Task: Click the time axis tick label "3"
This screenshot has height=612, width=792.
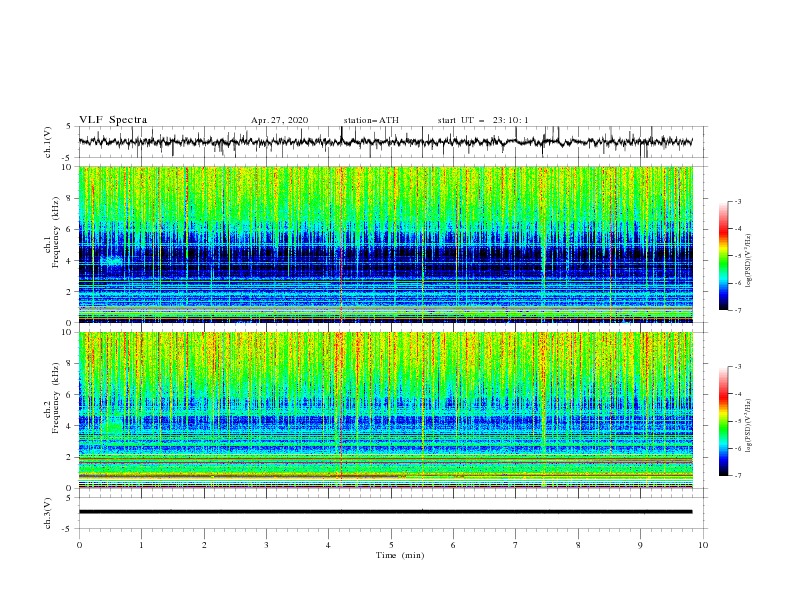Action: 266,545
